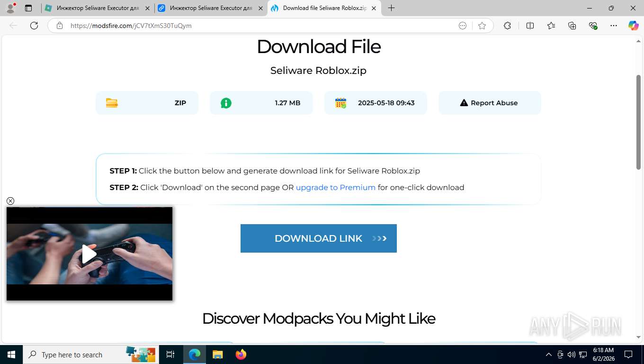Open Settings and more menu
This screenshot has width=644, height=364.
pos(614,26)
